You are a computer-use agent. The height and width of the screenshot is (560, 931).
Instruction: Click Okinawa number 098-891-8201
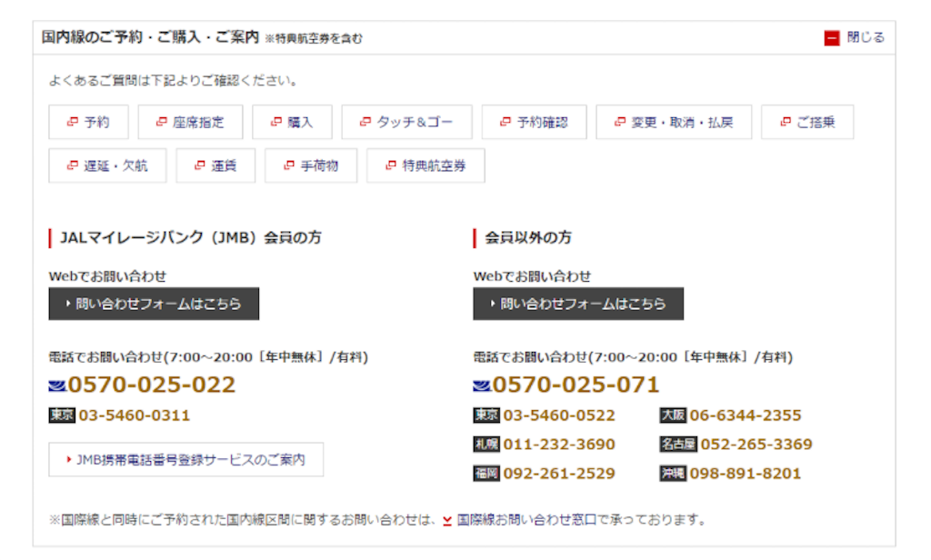tap(746, 474)
